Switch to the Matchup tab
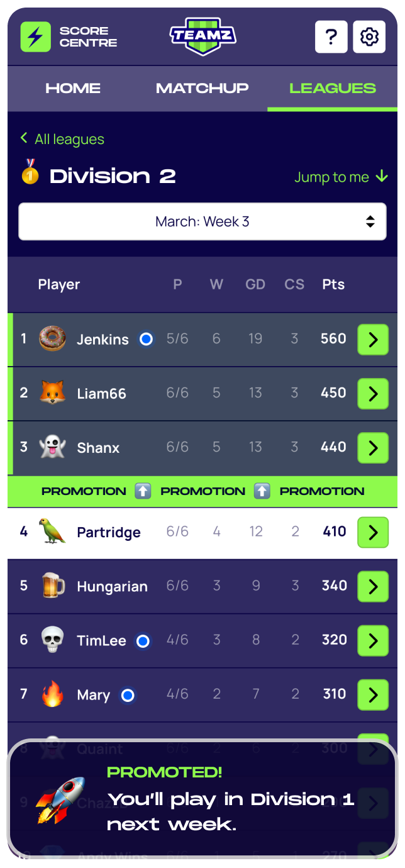Screen dimensions: 405x868 [202, 89]
